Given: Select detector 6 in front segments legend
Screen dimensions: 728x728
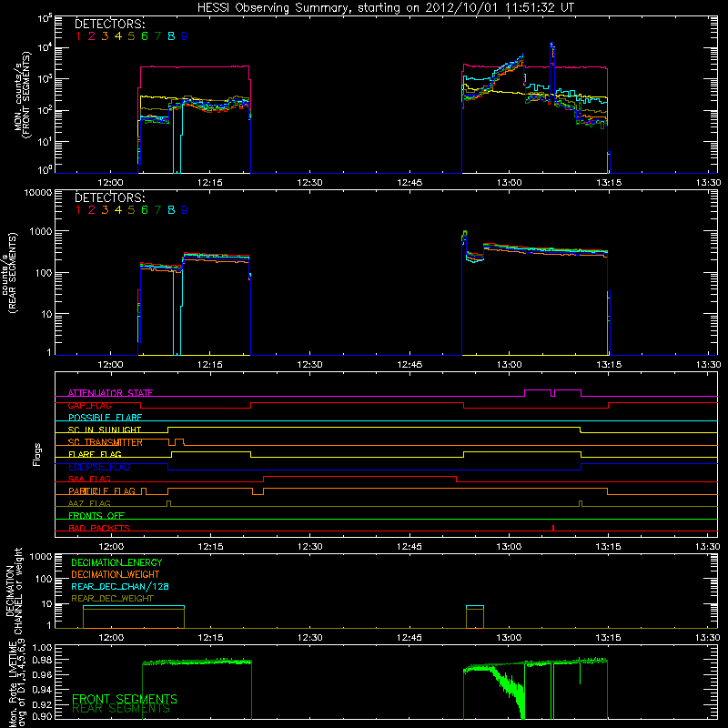Looking at the screenshot, I should coord(145,36).
